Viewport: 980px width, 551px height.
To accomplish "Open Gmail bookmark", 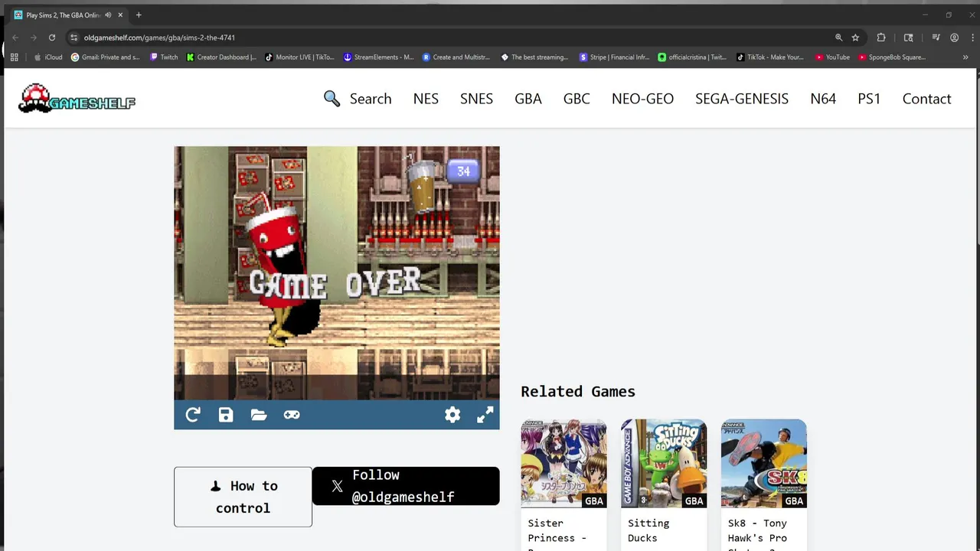I will 106,57.
